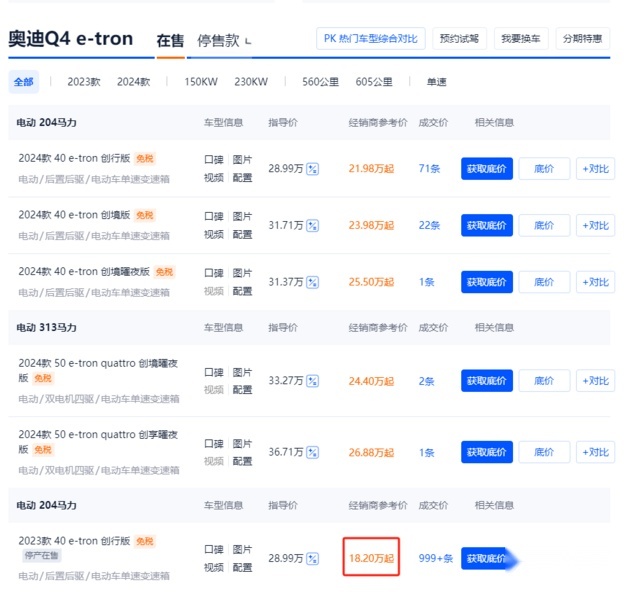
Task: Click 底价 for 40 e-tron 创境曜夜版
Action: click(544, 282)
